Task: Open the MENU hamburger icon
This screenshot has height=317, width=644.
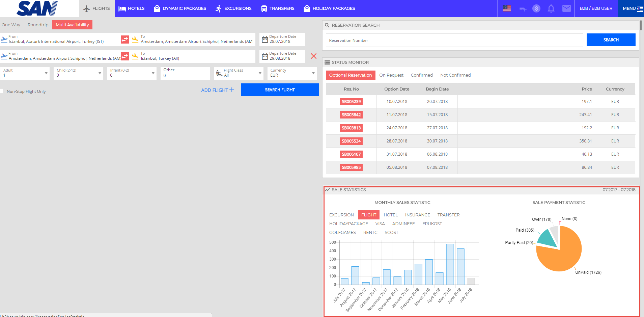Action: click(640, 8)
